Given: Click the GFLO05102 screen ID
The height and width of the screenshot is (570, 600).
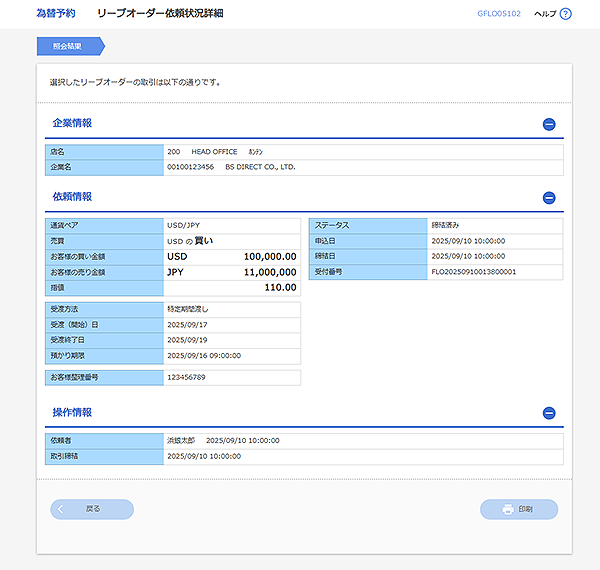Looking at the screenshot, I should pyautogui.click(x=499, y=14).
